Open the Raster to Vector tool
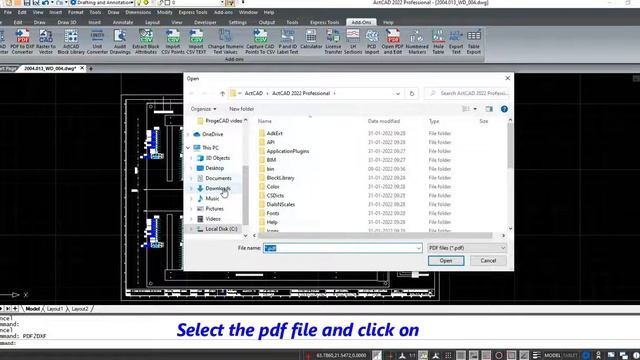 46,42
